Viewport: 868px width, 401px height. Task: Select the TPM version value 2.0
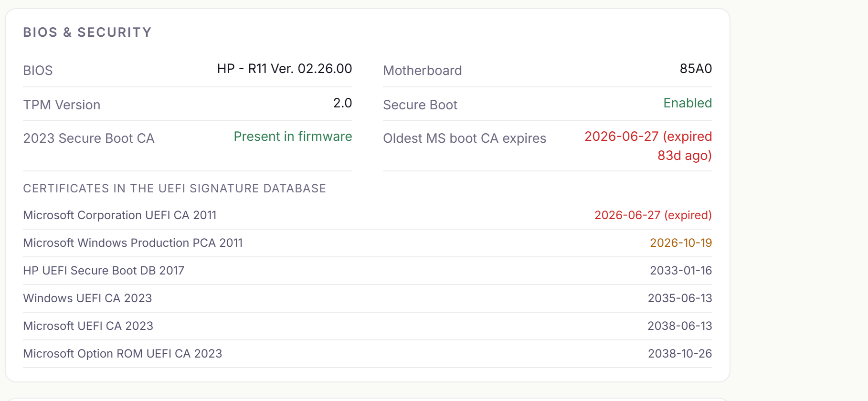pyautogui.click(x=342, y=103)
